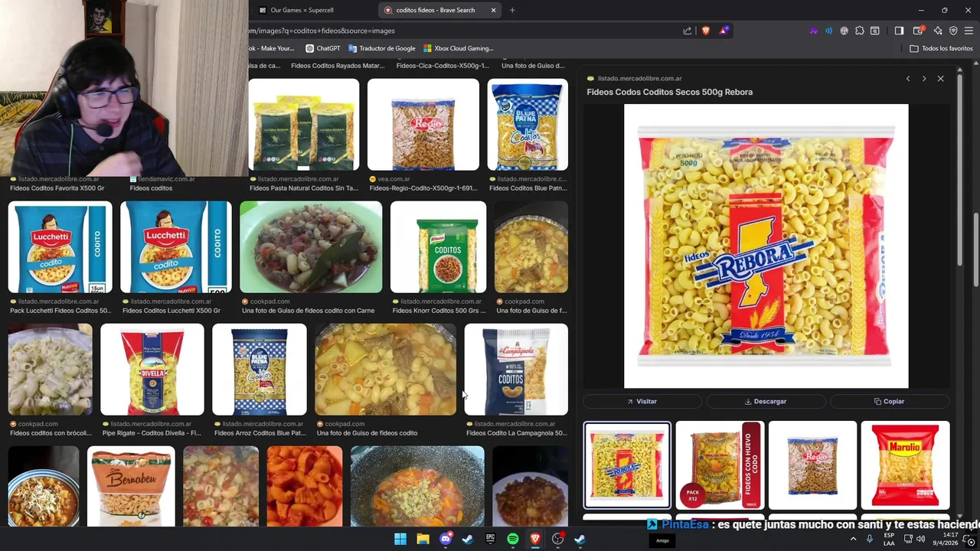Open a new browser tab

click(x=512, y=10)
